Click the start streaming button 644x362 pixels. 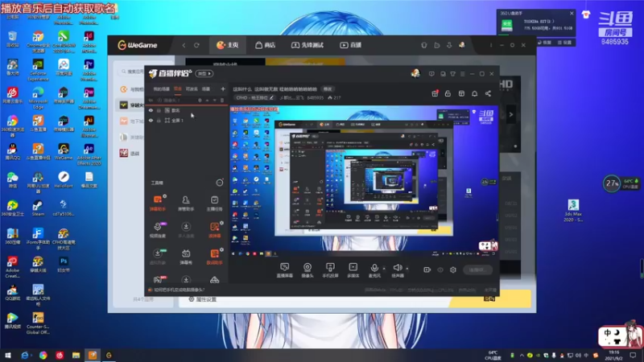477,269
